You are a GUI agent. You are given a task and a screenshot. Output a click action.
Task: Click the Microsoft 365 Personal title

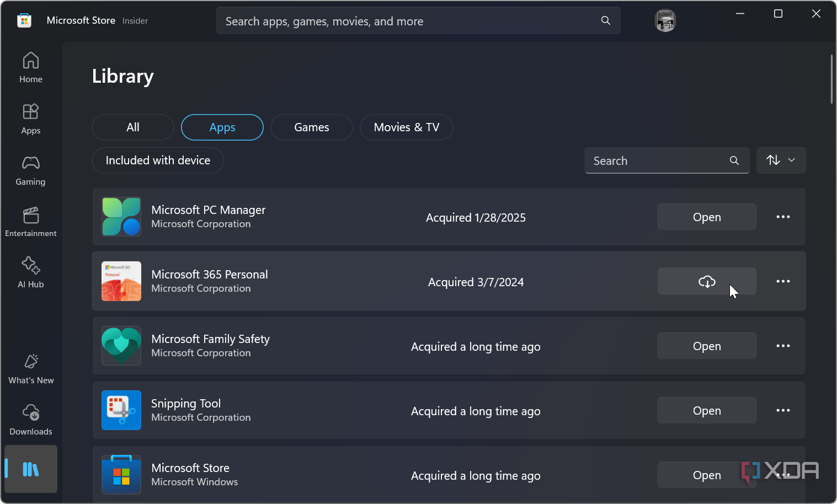click(210, 275)
